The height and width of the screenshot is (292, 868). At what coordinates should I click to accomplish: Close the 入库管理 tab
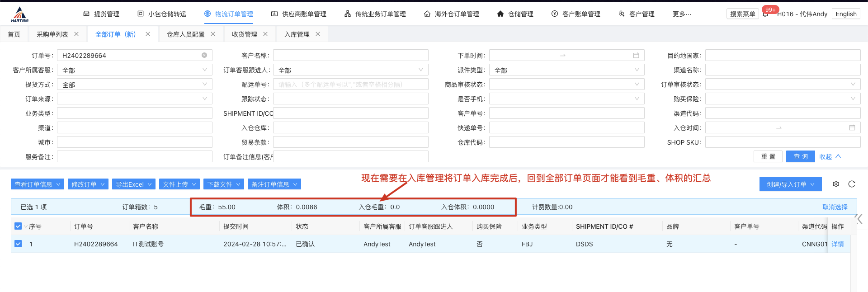[318, 34]
